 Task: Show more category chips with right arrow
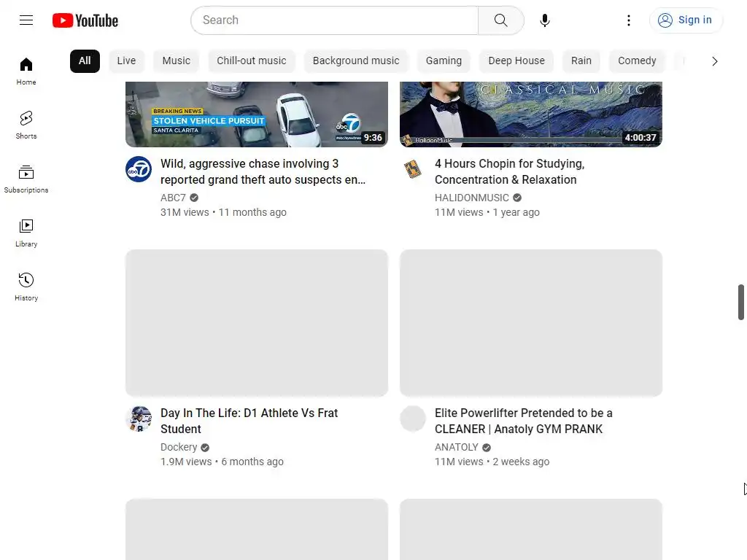point(715,61)
